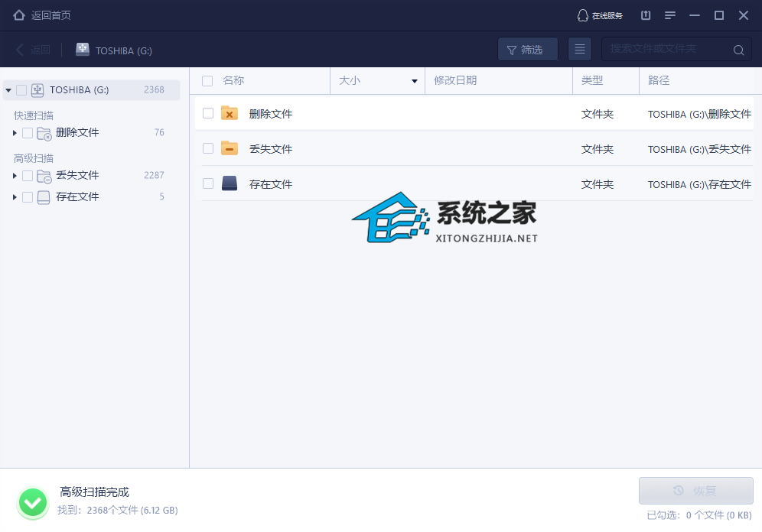Check the TOSHIBA (G:) checkbox in sidebar

point(21,90)
